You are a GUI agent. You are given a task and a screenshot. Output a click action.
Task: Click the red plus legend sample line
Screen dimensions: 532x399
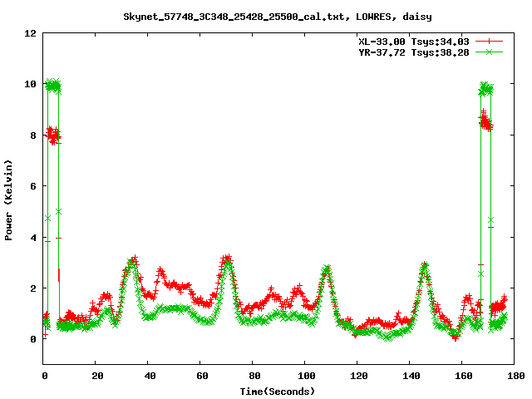(489, 42)
